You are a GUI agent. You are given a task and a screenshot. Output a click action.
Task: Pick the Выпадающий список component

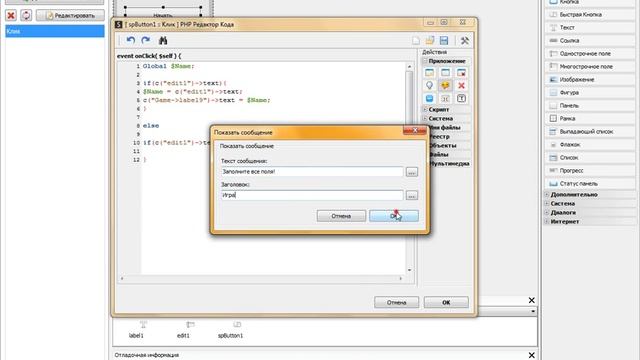click(590, 131)
